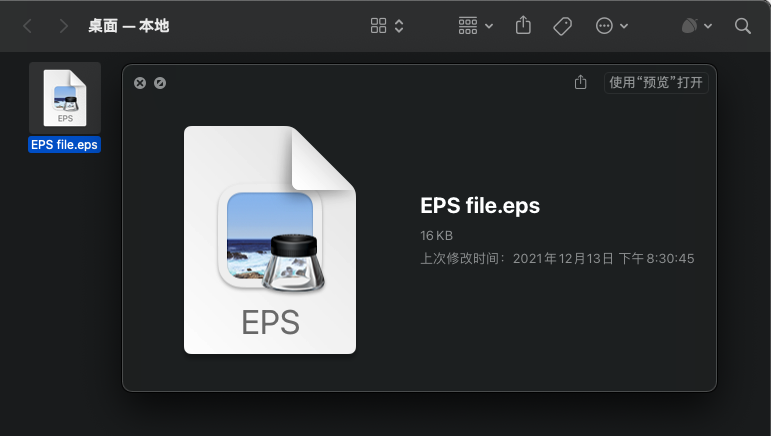Expand the More actions chevron
Image resolution: width=771 pixels, height=436 pixels.
[x=624, y=26]
